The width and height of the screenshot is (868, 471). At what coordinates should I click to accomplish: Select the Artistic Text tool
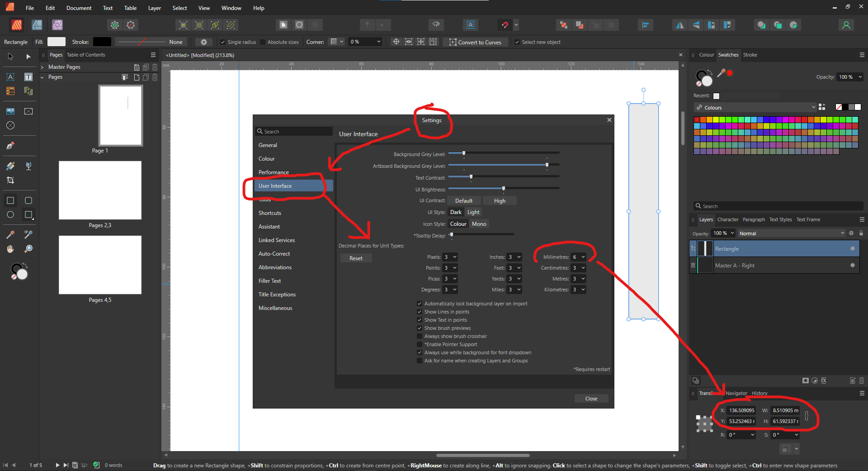10,77
